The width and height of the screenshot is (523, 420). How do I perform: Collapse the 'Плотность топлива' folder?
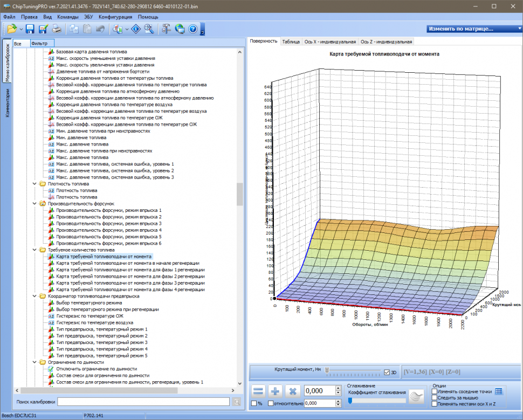[36, 184]
